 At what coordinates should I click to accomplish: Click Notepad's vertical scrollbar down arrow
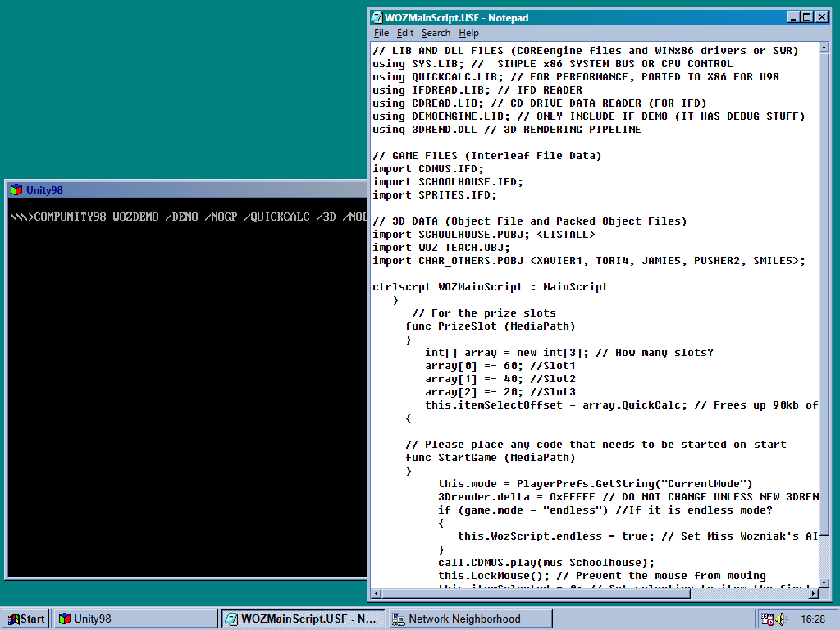[x=824, y=583]
